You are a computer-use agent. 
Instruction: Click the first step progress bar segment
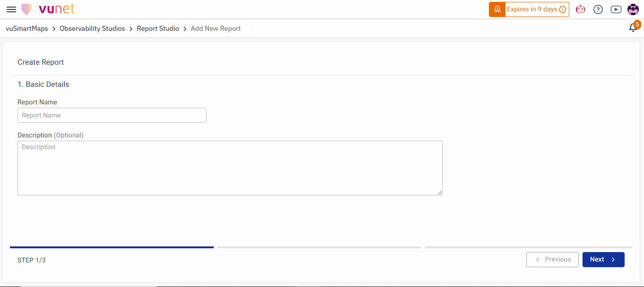pos(112,247)
